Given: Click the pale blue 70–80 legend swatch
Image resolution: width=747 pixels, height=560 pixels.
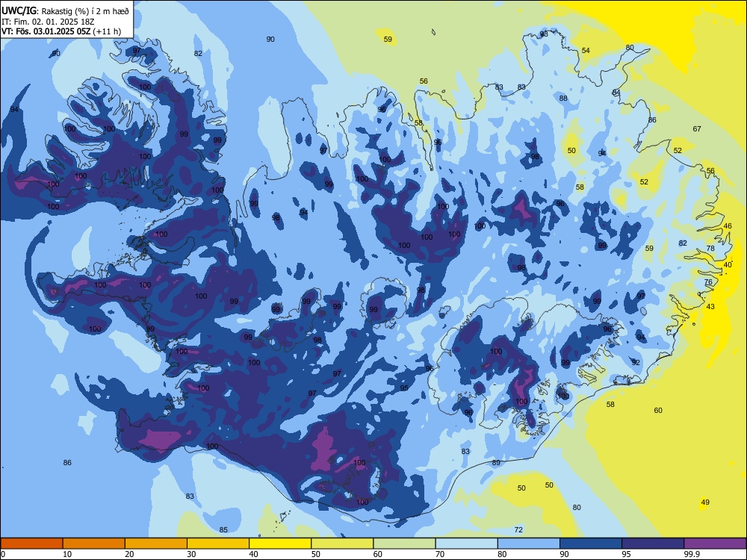Looking at the screenshot, I should 466,544.
